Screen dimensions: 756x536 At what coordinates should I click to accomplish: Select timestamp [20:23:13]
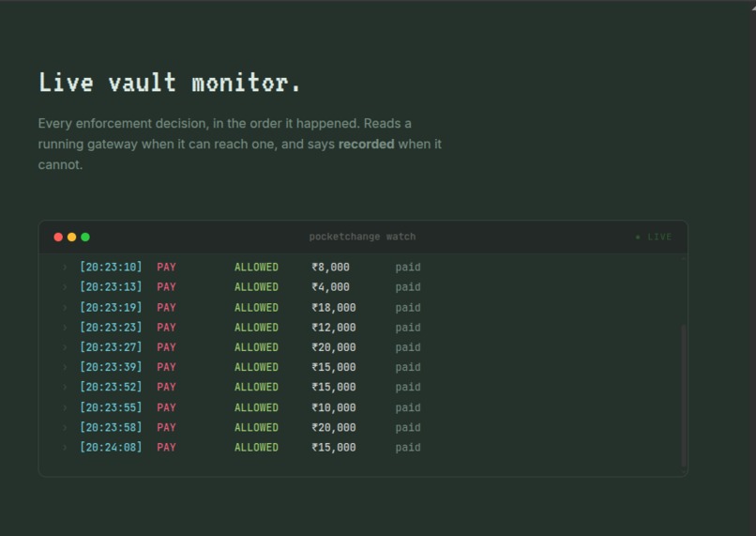tap(111, 287)
